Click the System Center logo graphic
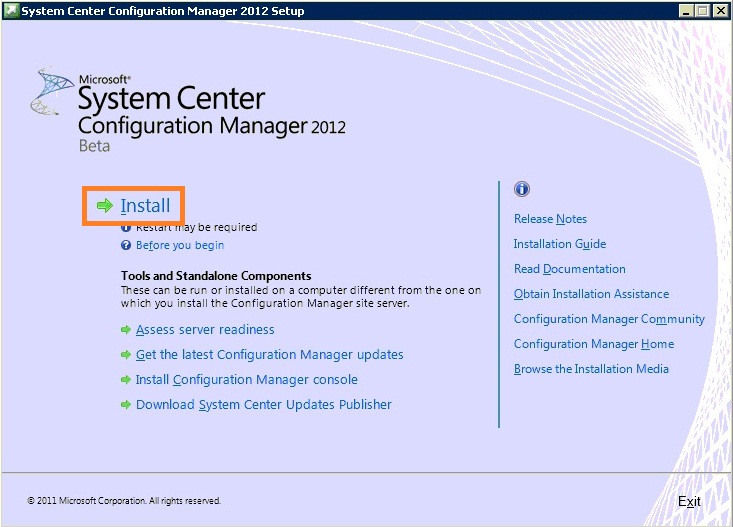Screen dimensions: 733x527 pyautogui.click(x=51, y=91)
